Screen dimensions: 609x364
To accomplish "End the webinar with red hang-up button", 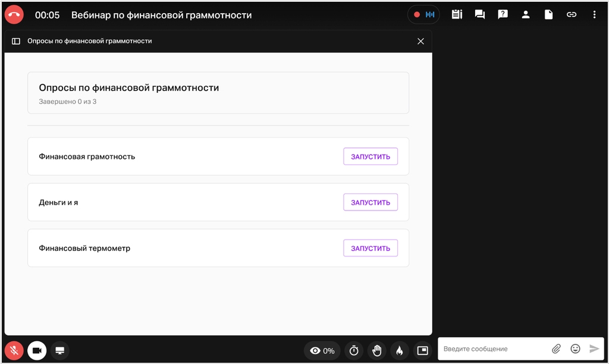I will tap(14, 15).
